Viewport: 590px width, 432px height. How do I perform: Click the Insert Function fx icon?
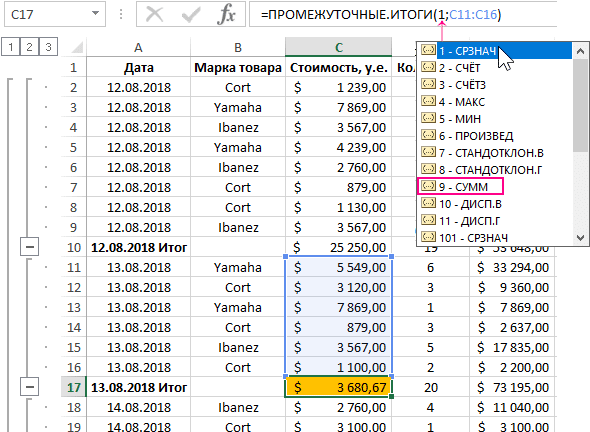click(227, 15)
